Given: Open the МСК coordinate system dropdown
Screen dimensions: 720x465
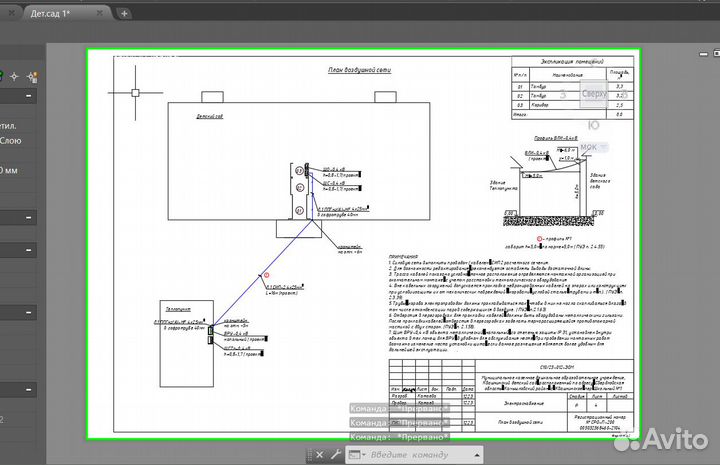Looking at the screenshot, I should point(605,147).
